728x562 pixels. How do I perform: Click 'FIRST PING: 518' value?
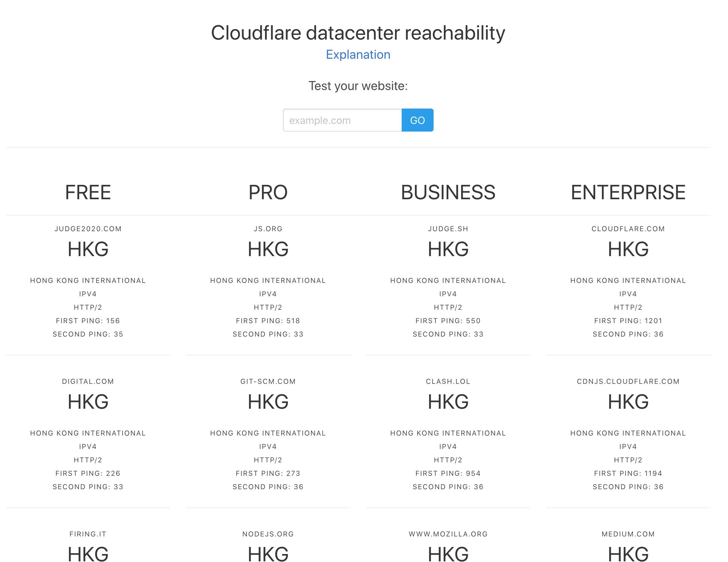(268, 321)
